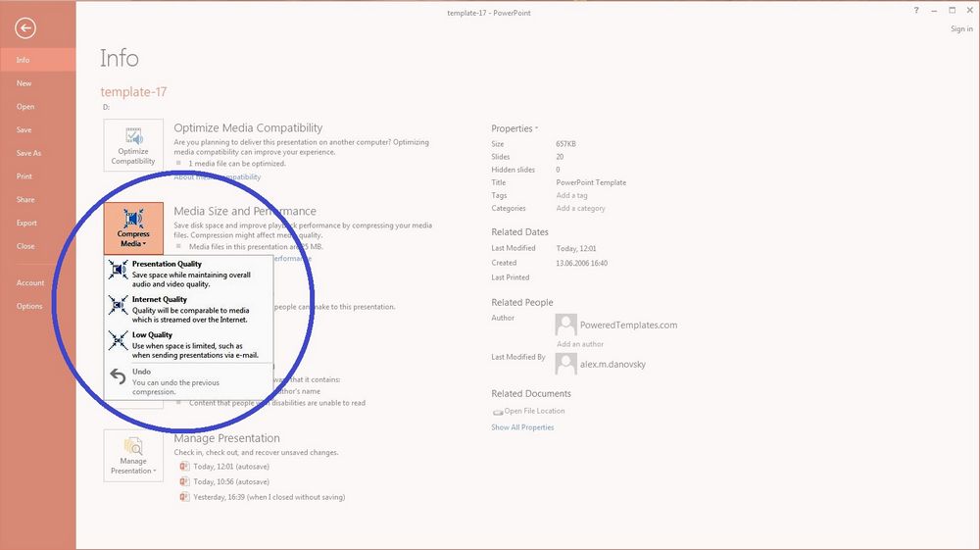The width and height of the screenshot is (980, 550).
Task: Click Show All Properties link
Action: coord(522,427)
